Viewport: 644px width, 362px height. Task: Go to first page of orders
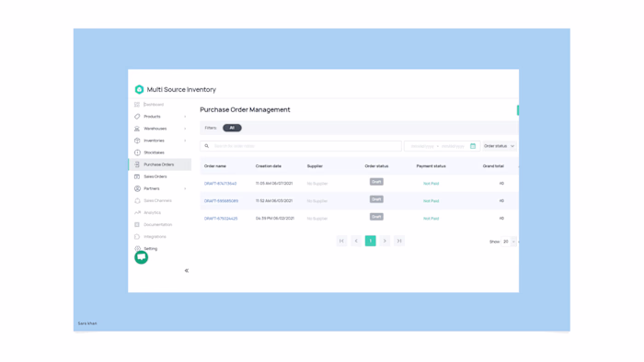point(341,241)
